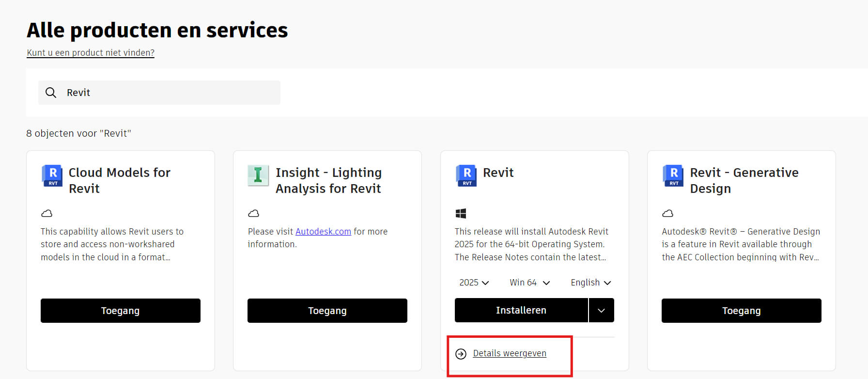Click cloud icon on Generative Design card
868x379 pixels.
coord(667,213)
